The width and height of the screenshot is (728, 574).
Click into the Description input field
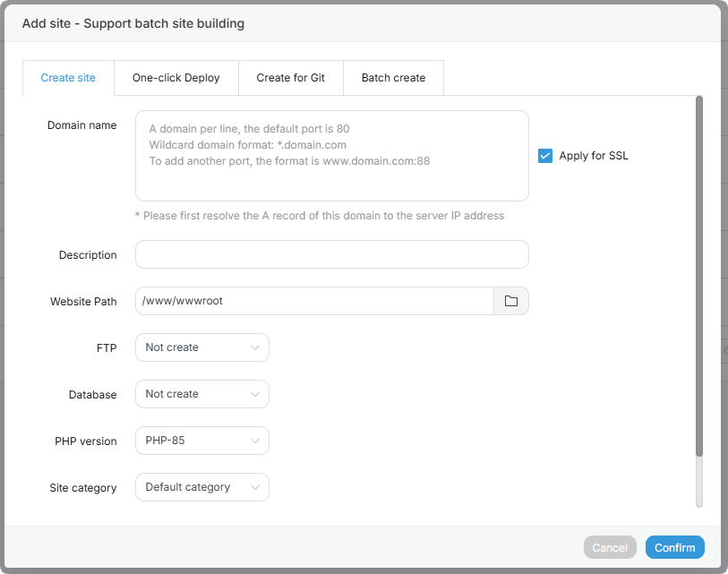[332, 254]
